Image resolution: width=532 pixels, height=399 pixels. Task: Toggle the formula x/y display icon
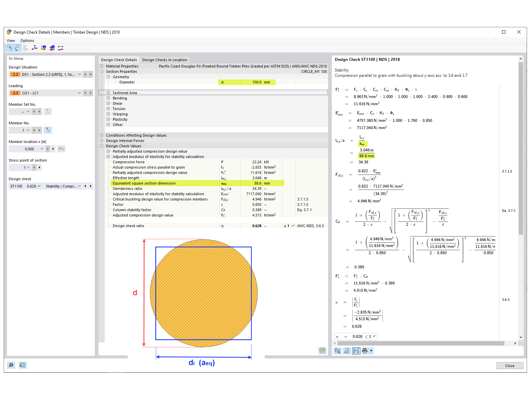[356, 350]
